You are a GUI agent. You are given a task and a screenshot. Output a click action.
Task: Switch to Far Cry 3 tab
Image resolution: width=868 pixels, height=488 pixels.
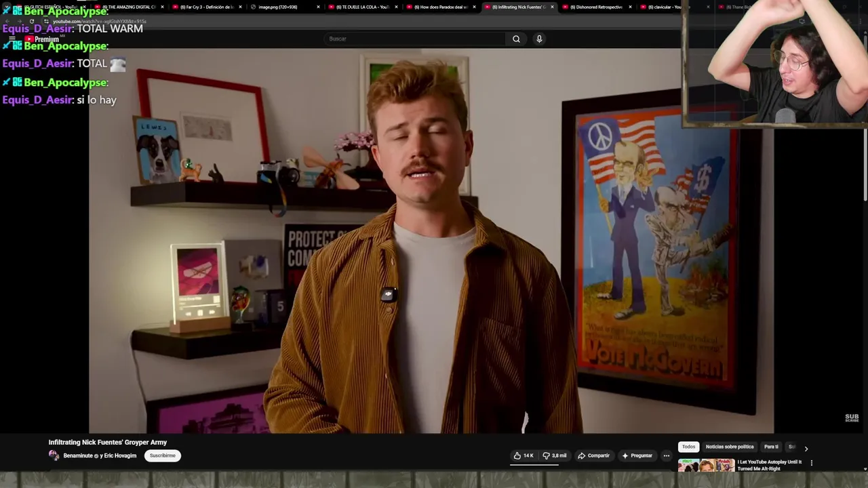pyautogui.click(x=206, y=7)
